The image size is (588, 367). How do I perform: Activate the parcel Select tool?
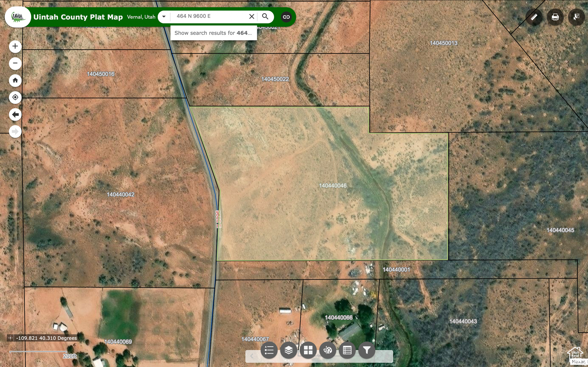tap(576, 17)
